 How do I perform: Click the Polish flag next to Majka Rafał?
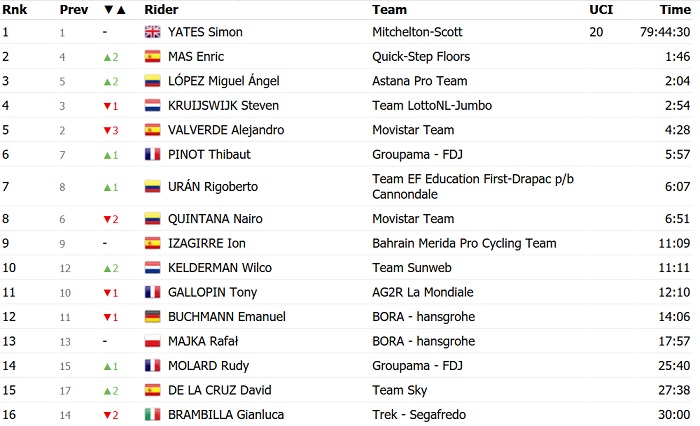[152, 341]
